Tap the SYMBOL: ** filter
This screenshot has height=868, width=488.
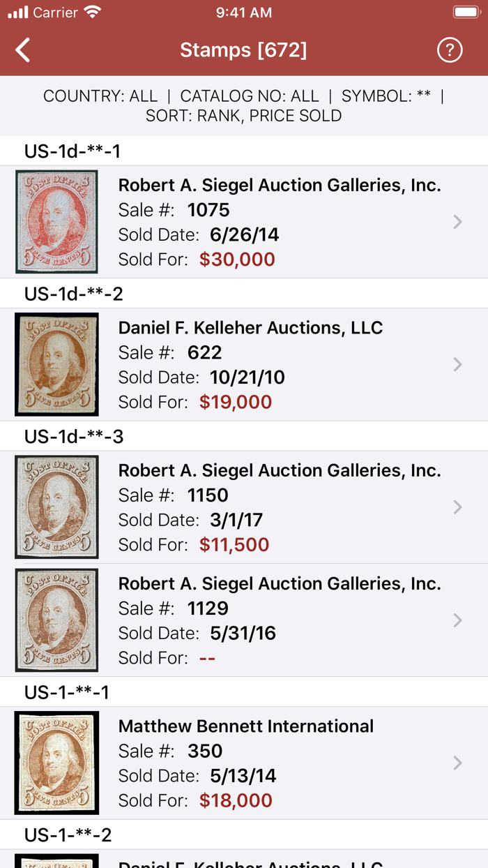(x=386, y=96)
